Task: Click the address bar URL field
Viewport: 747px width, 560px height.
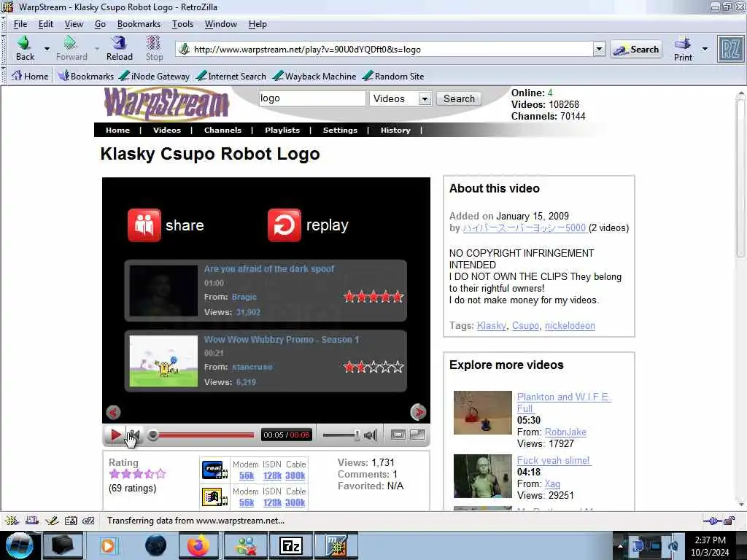Action: point(385,49)
